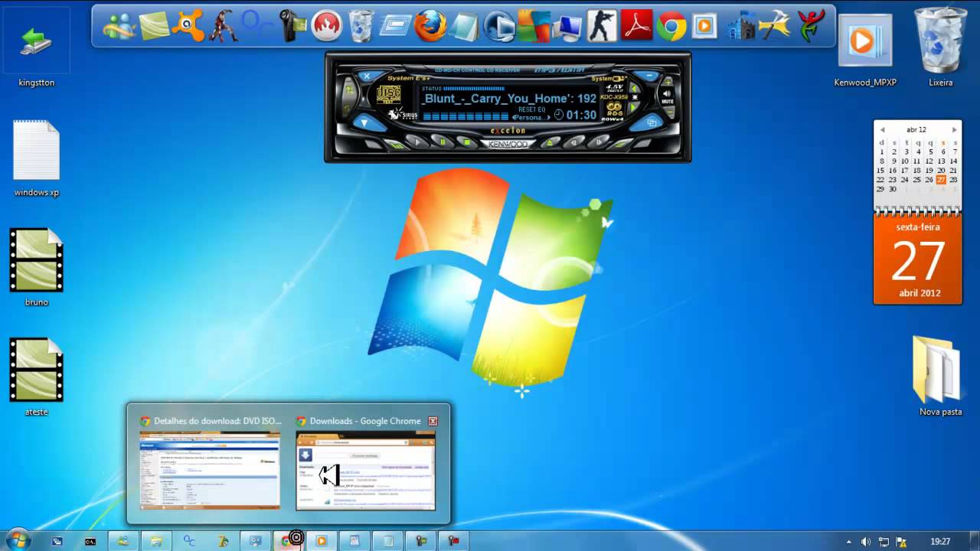Select the Lixeira recycle bin on desktop
The height and width of the screenshot is (551, 980).
click(940, 46)
